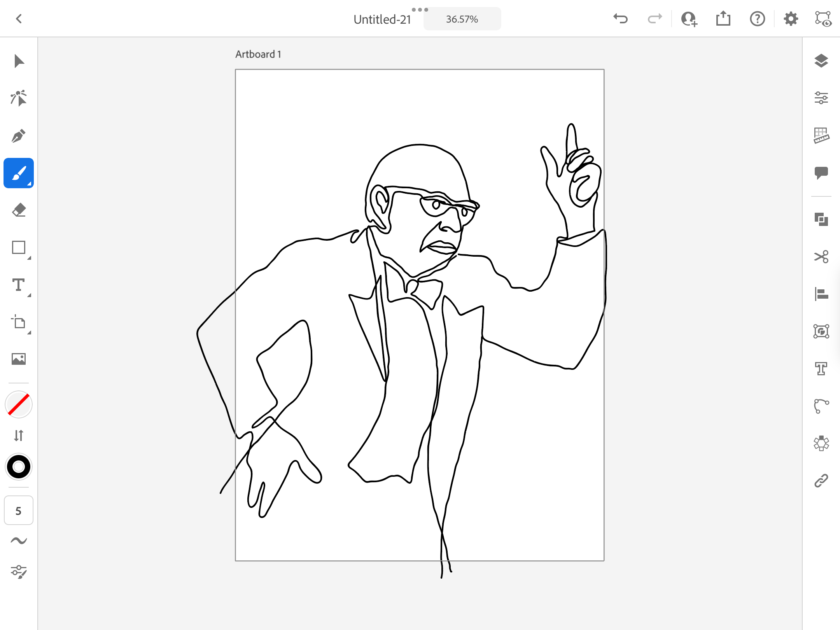Image resolution: width=840 pixels, height=630 pixels.
Task: Toggle brush smoothing wave icon
Action: point(19,541)
